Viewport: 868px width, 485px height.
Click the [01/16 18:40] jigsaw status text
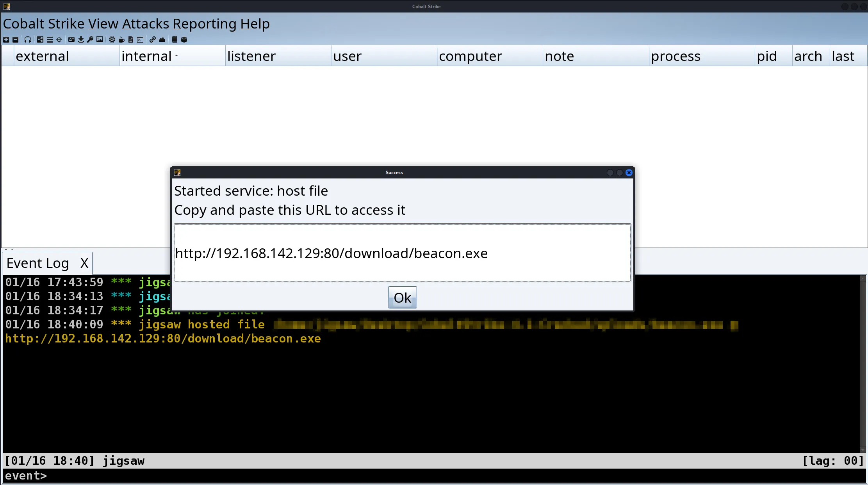point(75,461)
